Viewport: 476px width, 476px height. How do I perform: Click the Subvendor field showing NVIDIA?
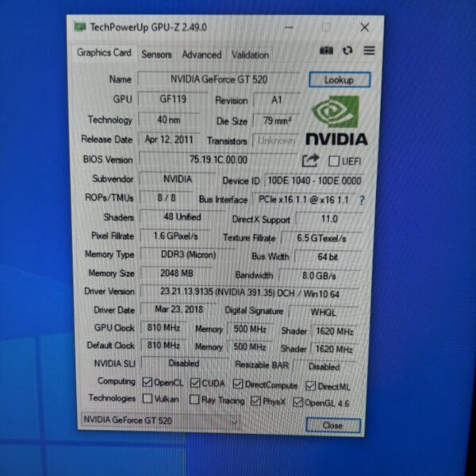(177, 179)
